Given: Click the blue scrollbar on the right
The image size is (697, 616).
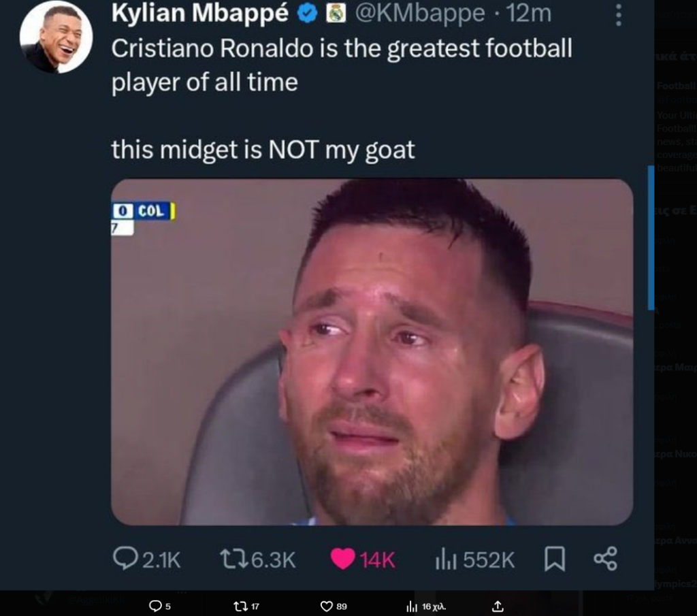Looking at the screenshot, I should click(x=651, y=238).
